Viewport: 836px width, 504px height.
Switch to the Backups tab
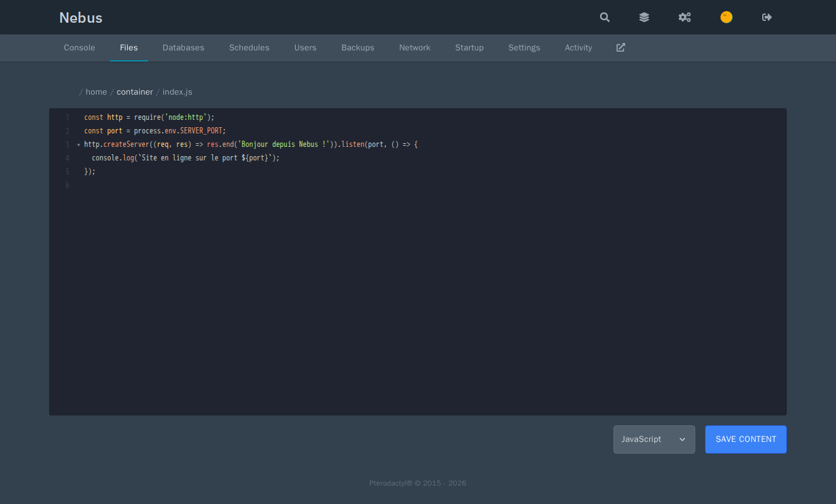coord(358,48)
